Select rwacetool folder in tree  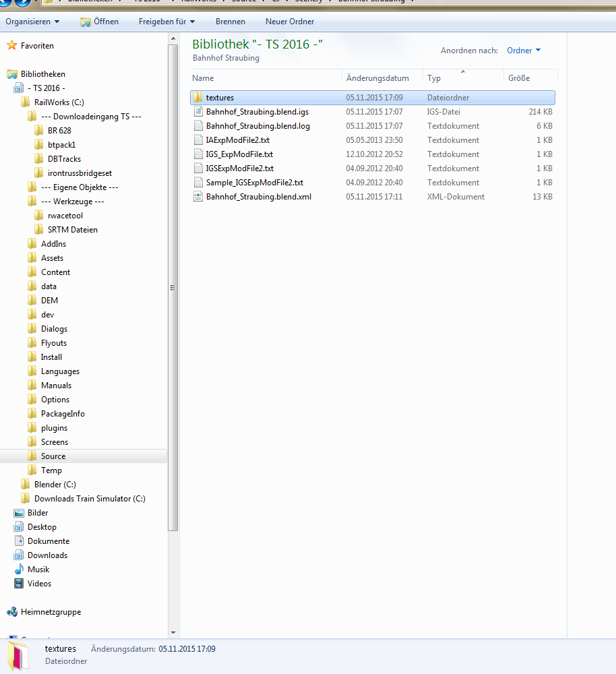65,216
